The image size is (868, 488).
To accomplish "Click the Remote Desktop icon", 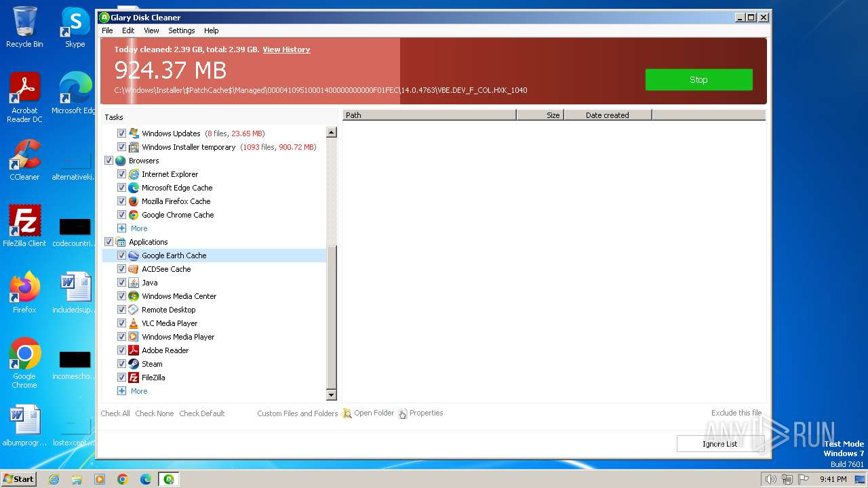I will (134, 310).
